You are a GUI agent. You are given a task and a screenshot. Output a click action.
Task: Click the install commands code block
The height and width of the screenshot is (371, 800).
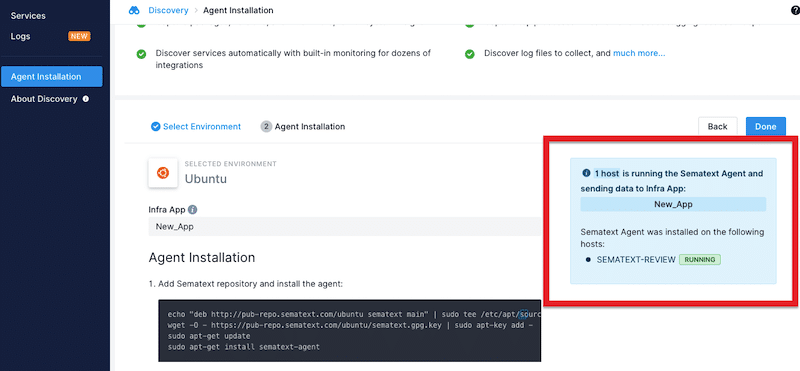click(349, 331)
